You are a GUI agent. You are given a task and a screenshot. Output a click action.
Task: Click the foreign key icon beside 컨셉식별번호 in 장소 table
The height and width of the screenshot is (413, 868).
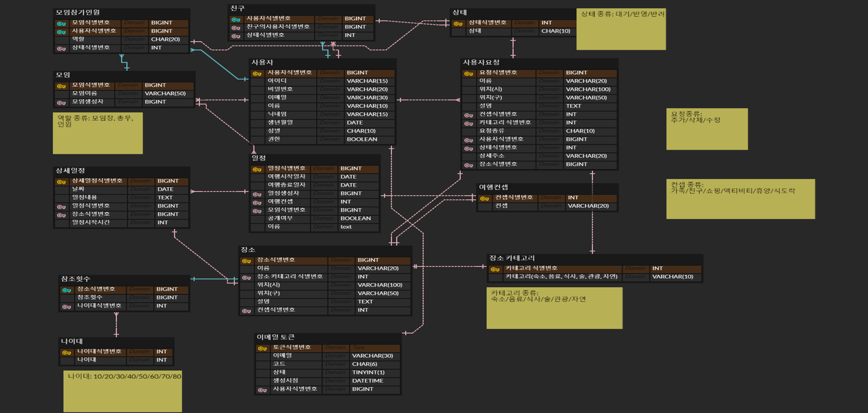(x=246, y=311)
